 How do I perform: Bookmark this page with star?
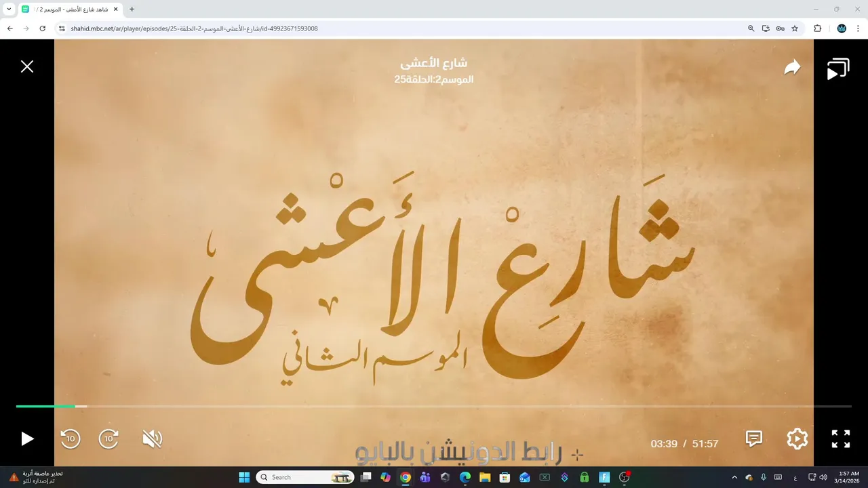(x=795, y=28)
